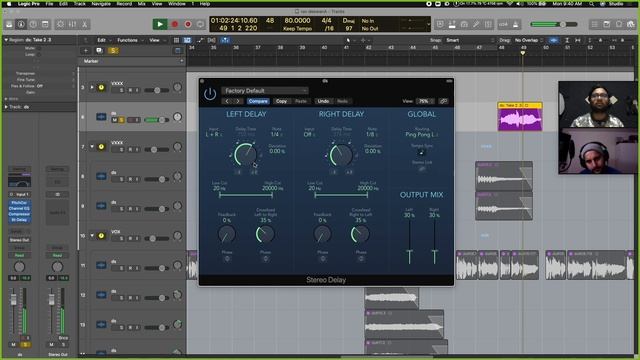The height and width of the screenshot is (360, 640).
Task: Toggle Right Delay Feedback Phase button
Action: point(322,258)
